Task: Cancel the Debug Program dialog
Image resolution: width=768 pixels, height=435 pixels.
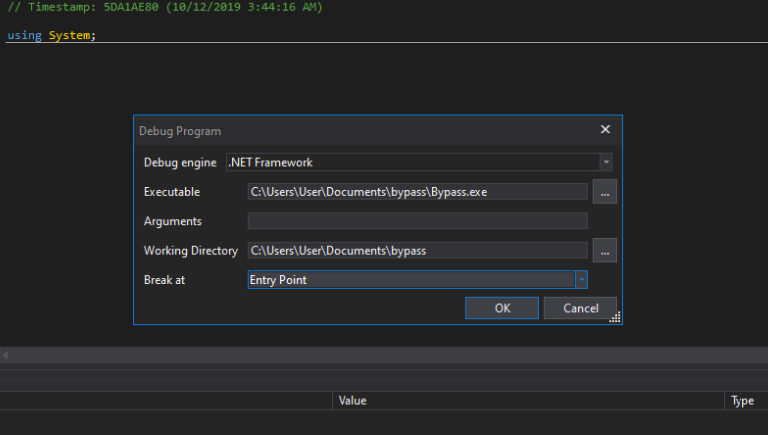Action: point(580,308)
